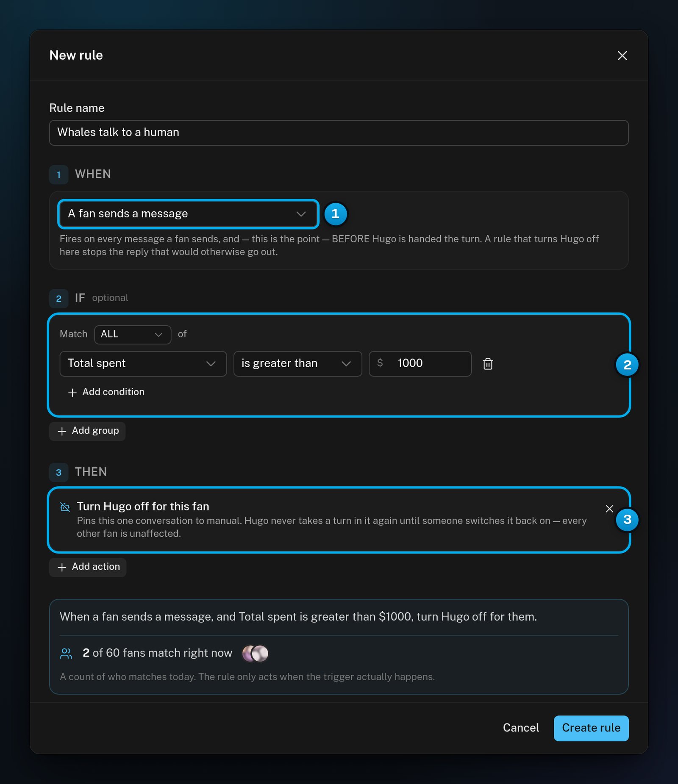Edit the 1000 dollar amount field
This screenshot has width=678, height=784.
[420, 364]
